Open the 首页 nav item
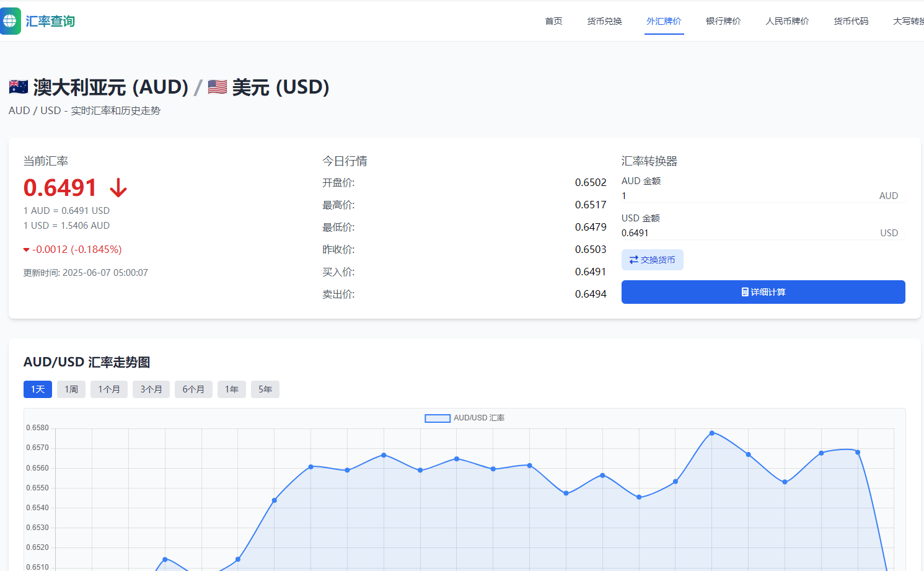 point(553,21)
